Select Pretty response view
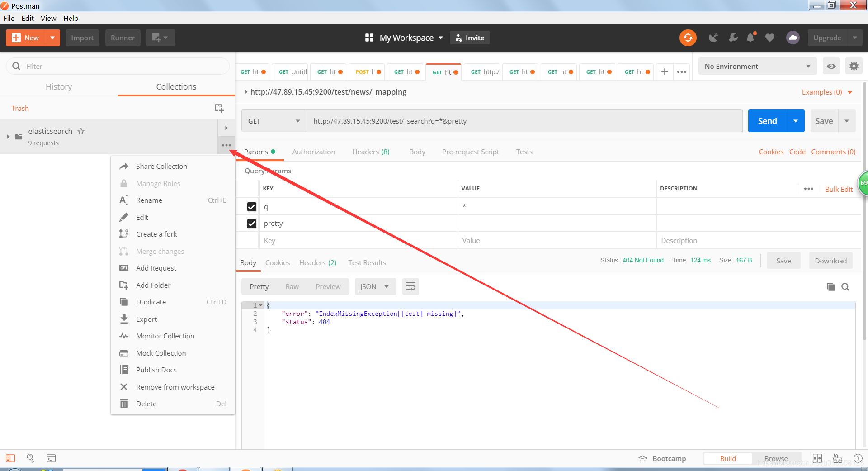Screen dimensions: 868x471 pyautogui.click(x=259, y=286)
